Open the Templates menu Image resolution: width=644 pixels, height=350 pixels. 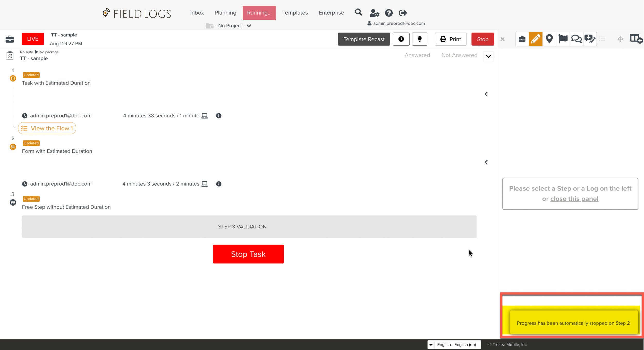(x=295, y=13)
